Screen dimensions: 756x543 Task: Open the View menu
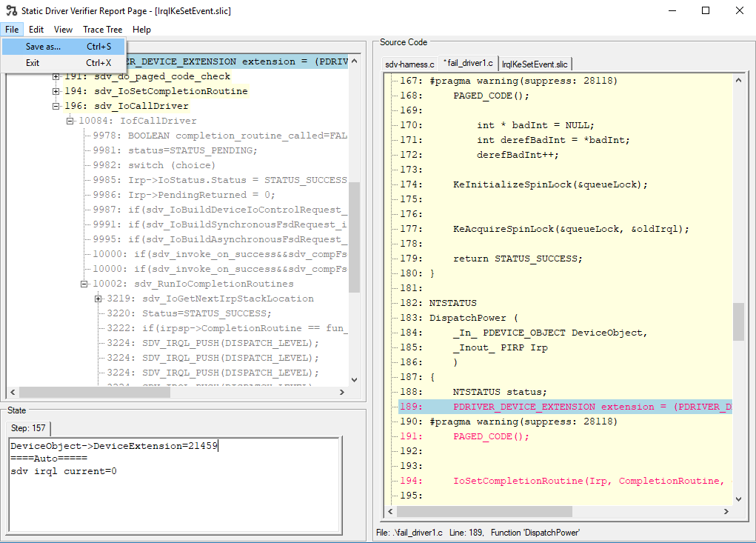[x=63, y=29]
